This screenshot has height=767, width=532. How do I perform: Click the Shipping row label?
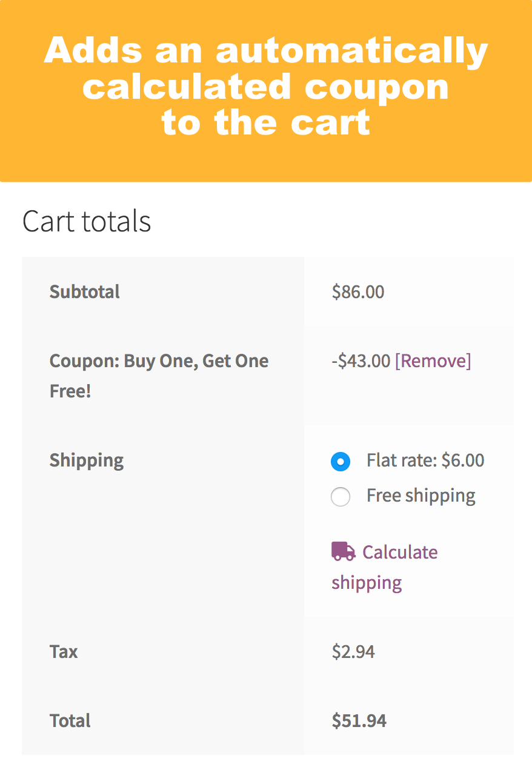[87, 460]
